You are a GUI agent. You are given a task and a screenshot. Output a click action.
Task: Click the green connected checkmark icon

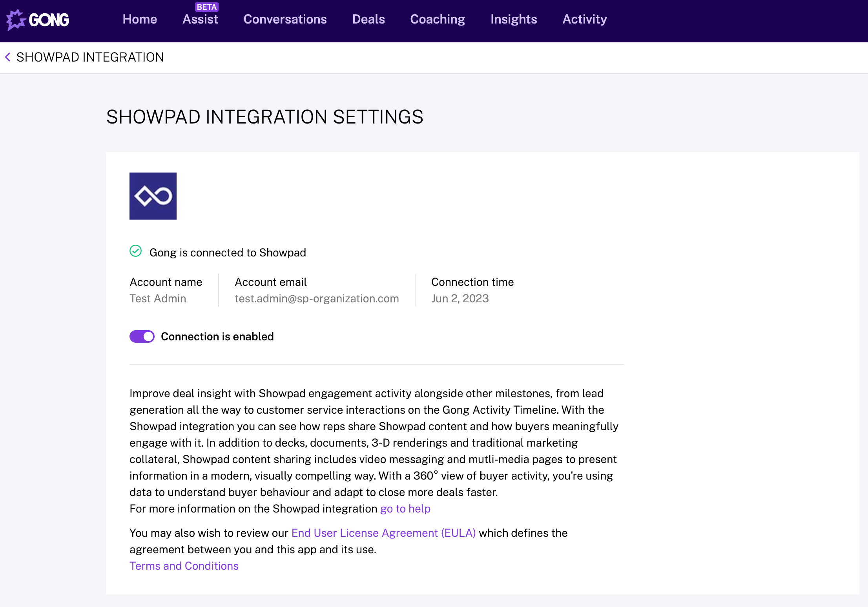[136, 251]
